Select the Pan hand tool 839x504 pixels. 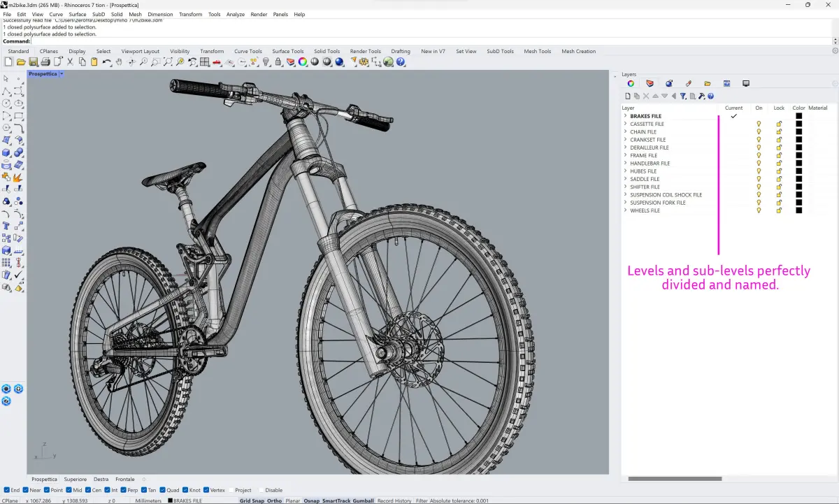119,62
